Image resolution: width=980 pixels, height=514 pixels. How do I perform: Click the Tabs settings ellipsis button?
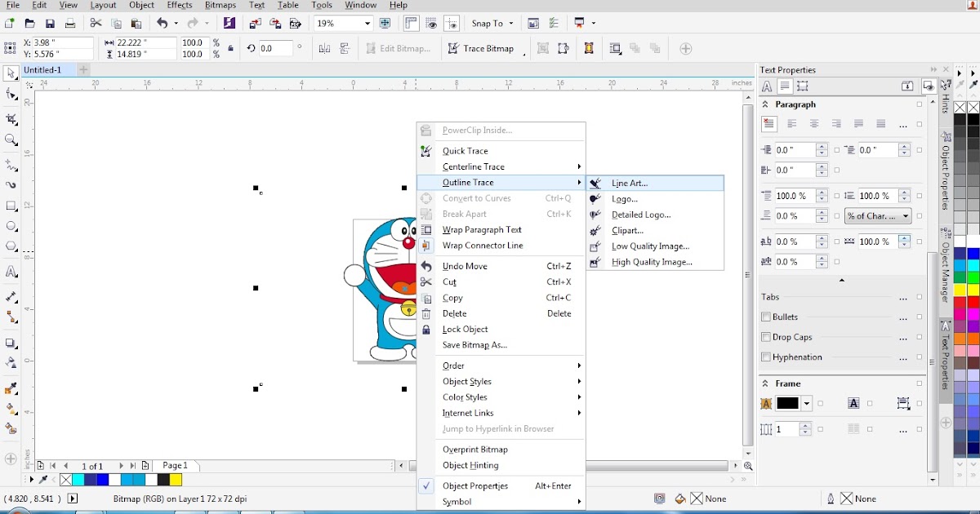coord(903,298)
